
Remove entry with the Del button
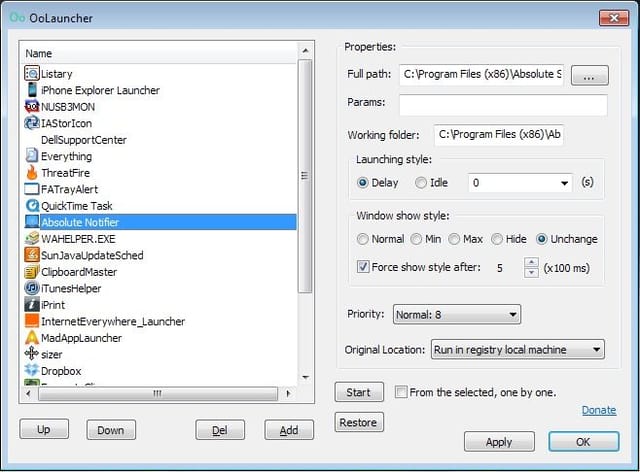point(220,430)
